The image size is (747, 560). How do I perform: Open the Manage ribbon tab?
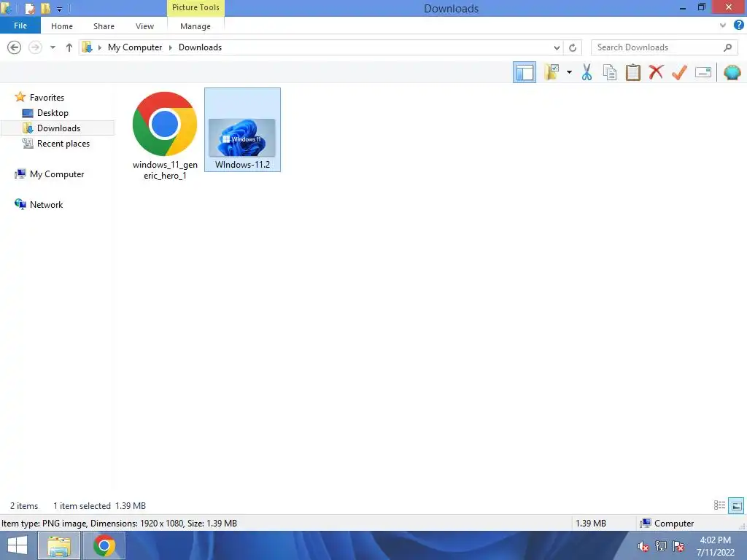coord(196,26)
